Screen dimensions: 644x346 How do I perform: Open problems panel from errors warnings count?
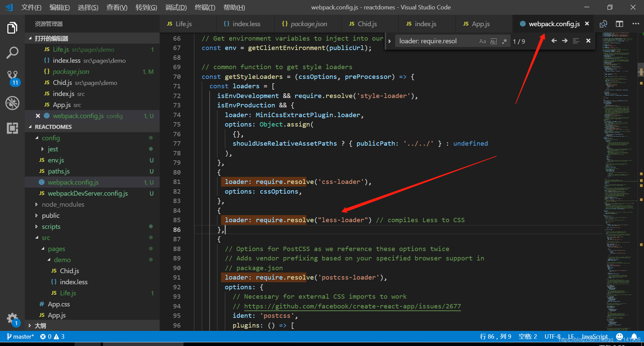[x=52, y=336]
